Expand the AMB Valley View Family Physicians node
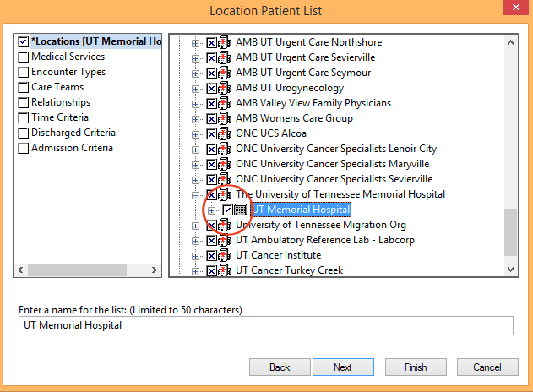 (195, 104)
